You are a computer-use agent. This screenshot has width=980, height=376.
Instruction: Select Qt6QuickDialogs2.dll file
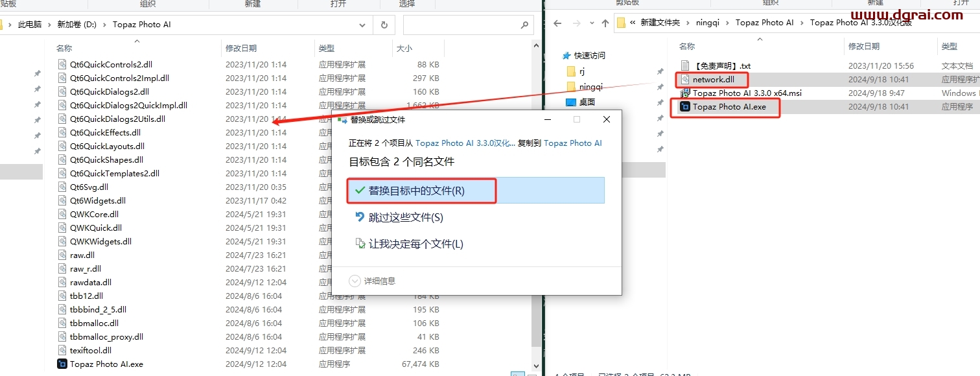pos(109,91)
